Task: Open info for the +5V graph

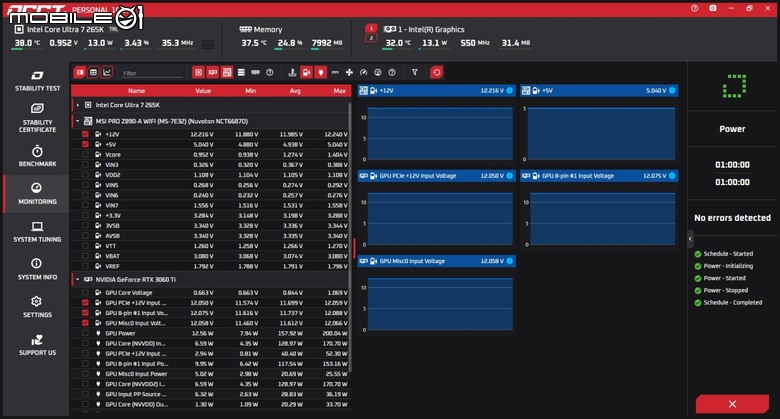Action: click(672, 91)
